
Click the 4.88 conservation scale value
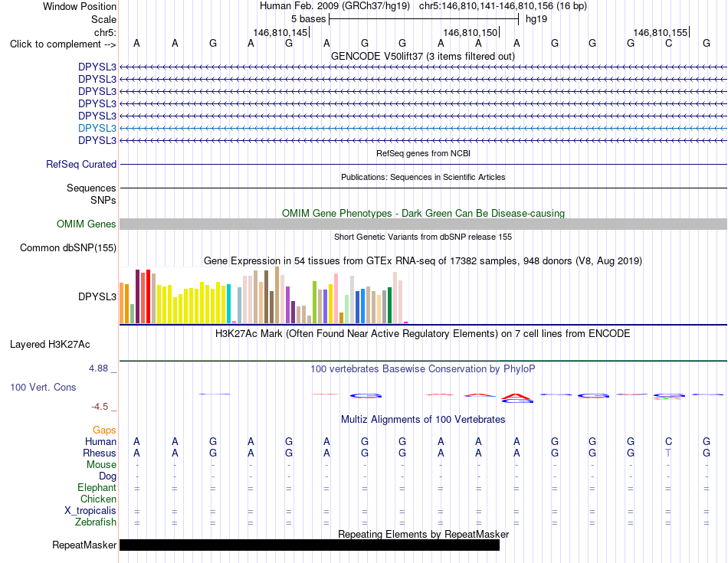point(98,368)
